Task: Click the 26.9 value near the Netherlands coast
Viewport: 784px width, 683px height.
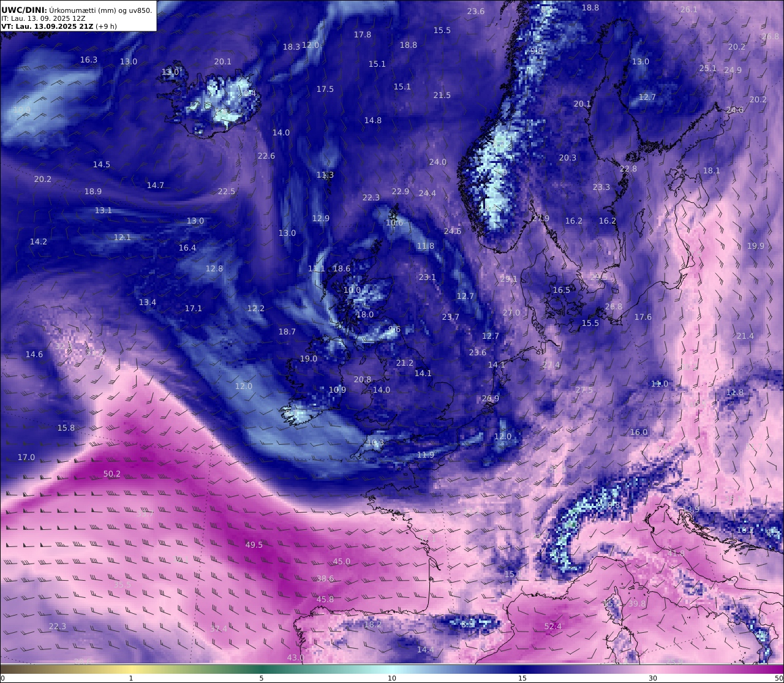Action: click(491, 398)
